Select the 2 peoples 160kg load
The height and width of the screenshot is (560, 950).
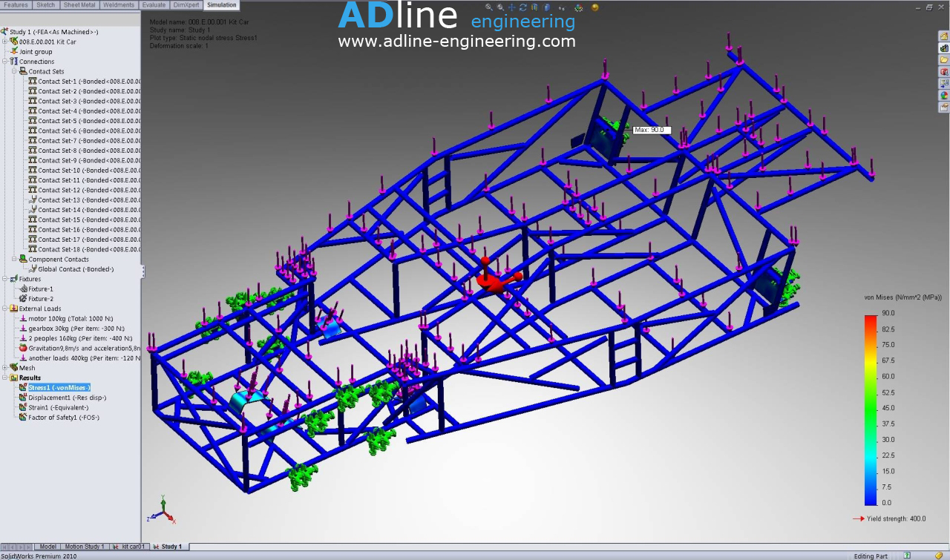80,338
